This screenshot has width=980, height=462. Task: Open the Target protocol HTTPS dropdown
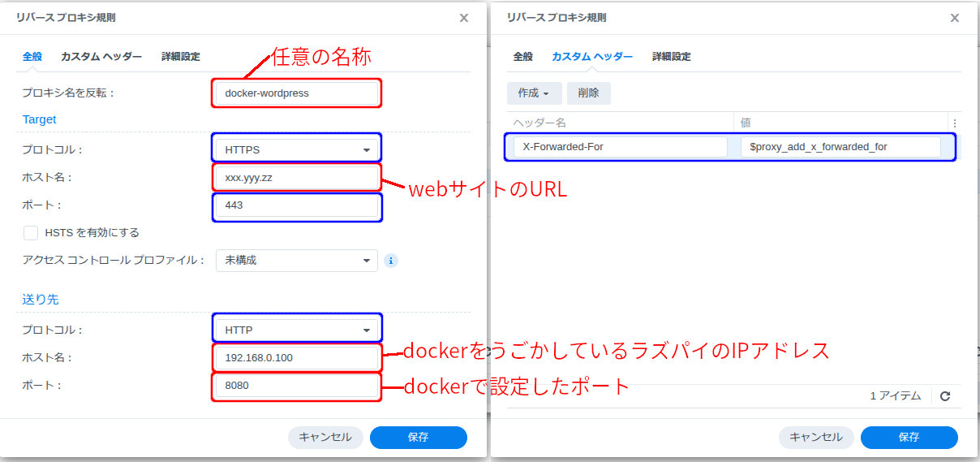[x=296, y=149]
